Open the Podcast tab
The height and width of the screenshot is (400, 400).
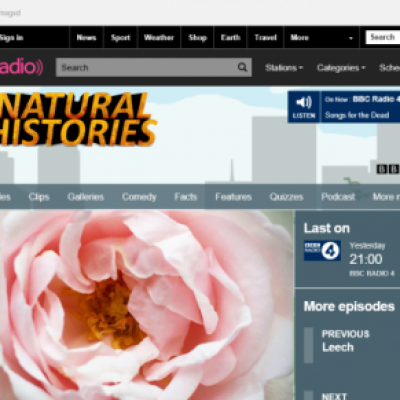click(338, 197)
